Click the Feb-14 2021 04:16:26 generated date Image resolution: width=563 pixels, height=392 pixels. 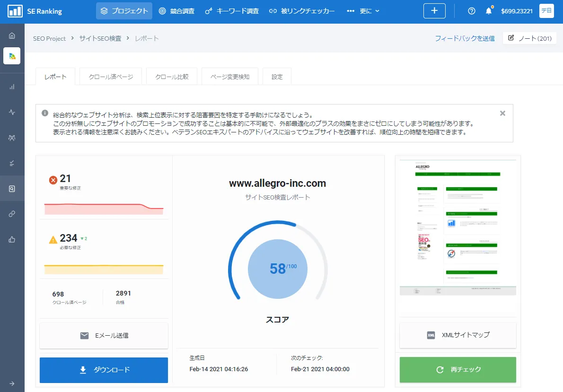(219, 369)
